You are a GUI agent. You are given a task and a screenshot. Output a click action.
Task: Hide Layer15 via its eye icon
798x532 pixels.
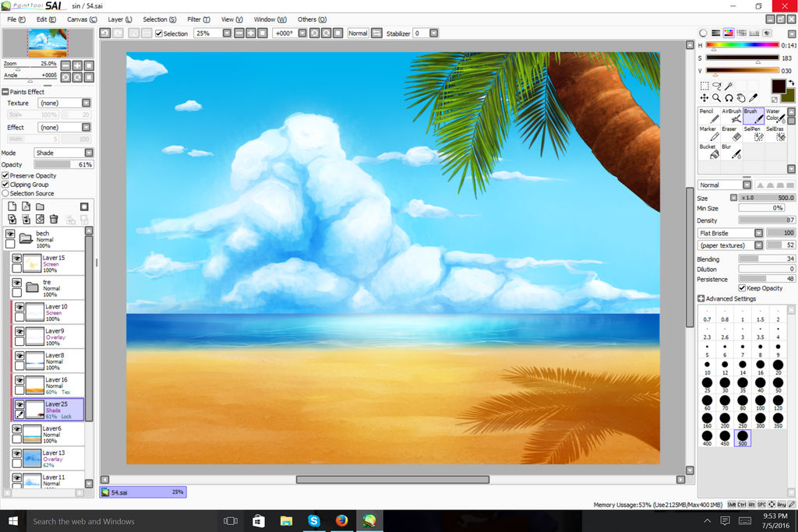pyautogui.click(x=17, y=259)
